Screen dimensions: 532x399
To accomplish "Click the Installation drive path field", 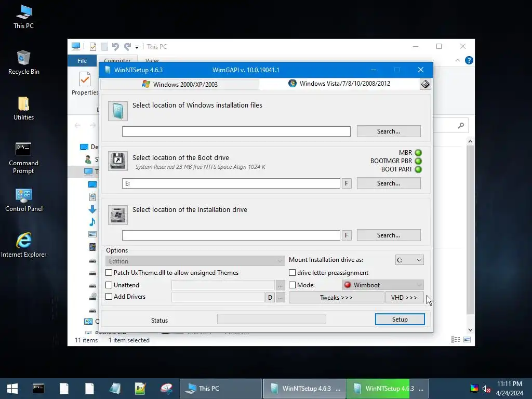I will tap(231, 235).
